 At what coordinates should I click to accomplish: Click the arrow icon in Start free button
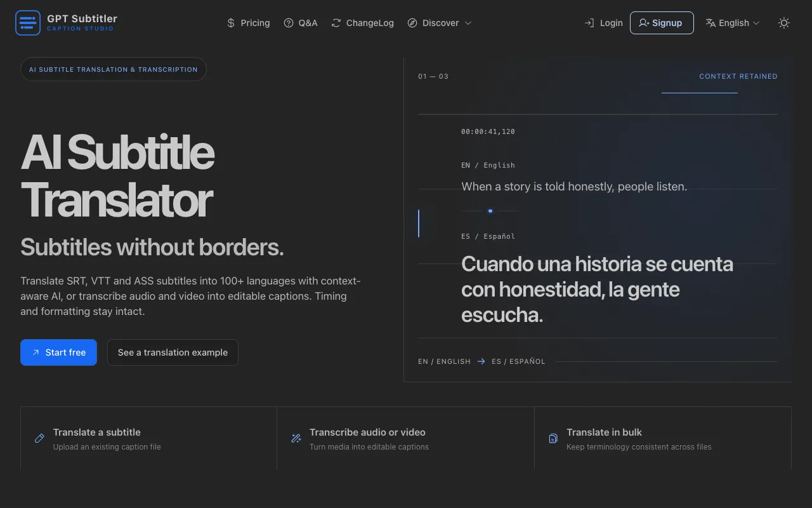pyautogui.click(x=36, y=352)
